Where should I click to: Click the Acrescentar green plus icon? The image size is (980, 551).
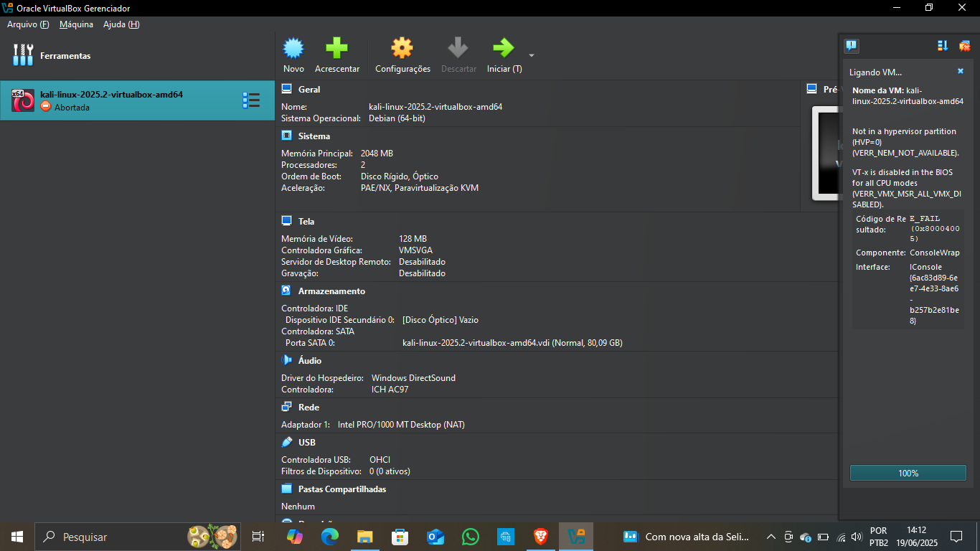[x=336, y=49]
